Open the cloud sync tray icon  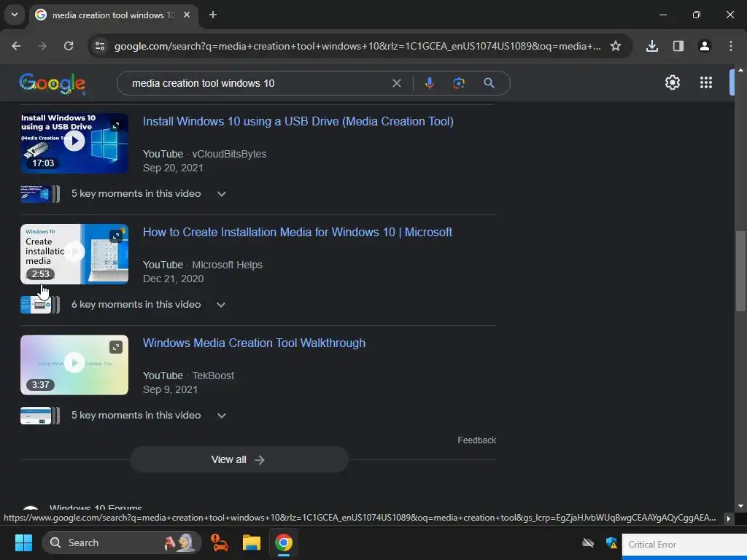[588, 542]
